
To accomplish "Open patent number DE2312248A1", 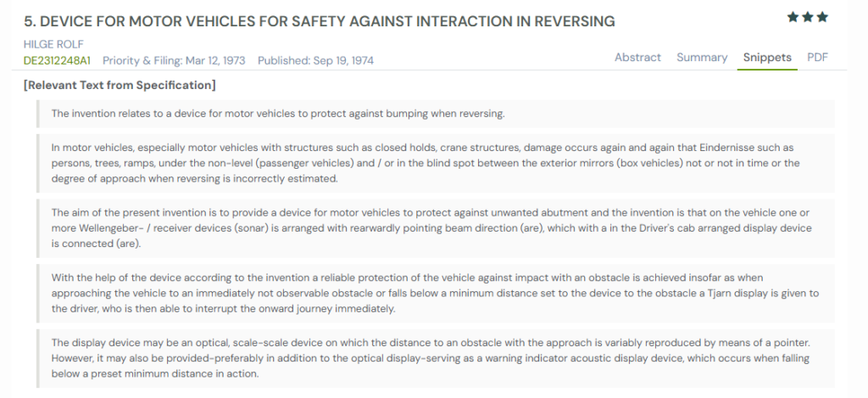I will (x=58, y=60).
